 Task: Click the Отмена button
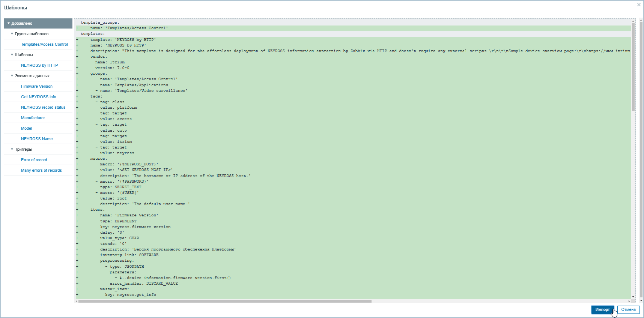pyautogui.click(x=628, y=309)
